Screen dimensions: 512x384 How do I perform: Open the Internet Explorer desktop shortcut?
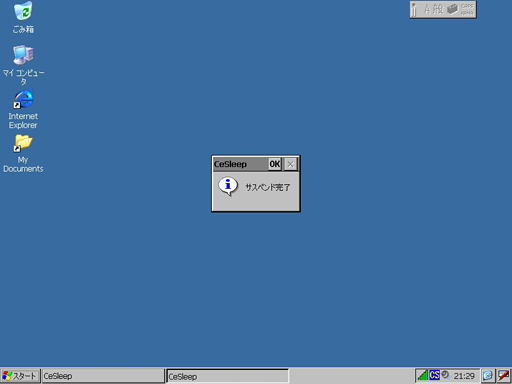pos(23,108)
